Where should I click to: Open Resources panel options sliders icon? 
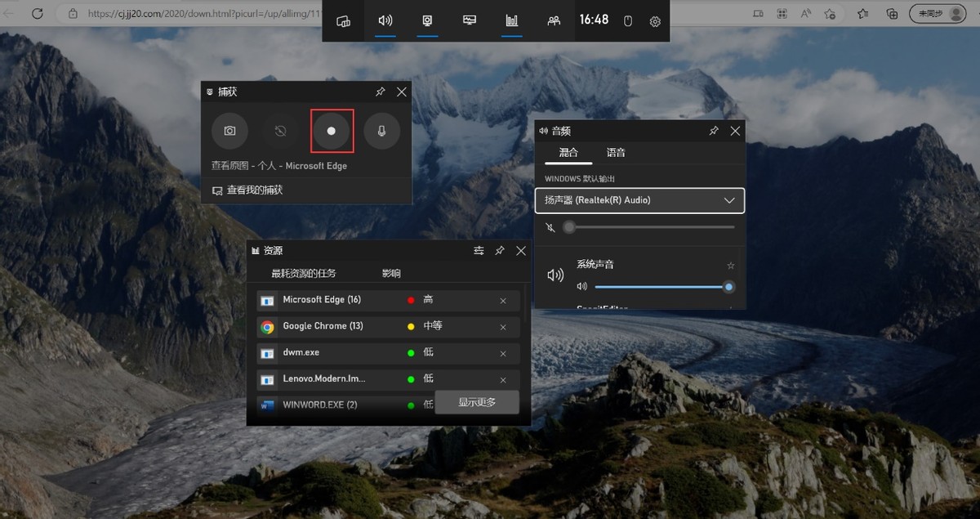479,251
